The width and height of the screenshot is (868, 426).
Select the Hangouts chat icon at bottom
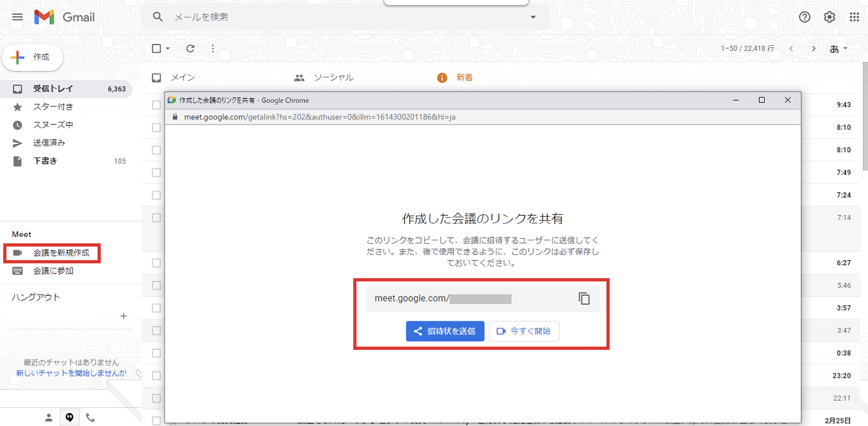69,416
